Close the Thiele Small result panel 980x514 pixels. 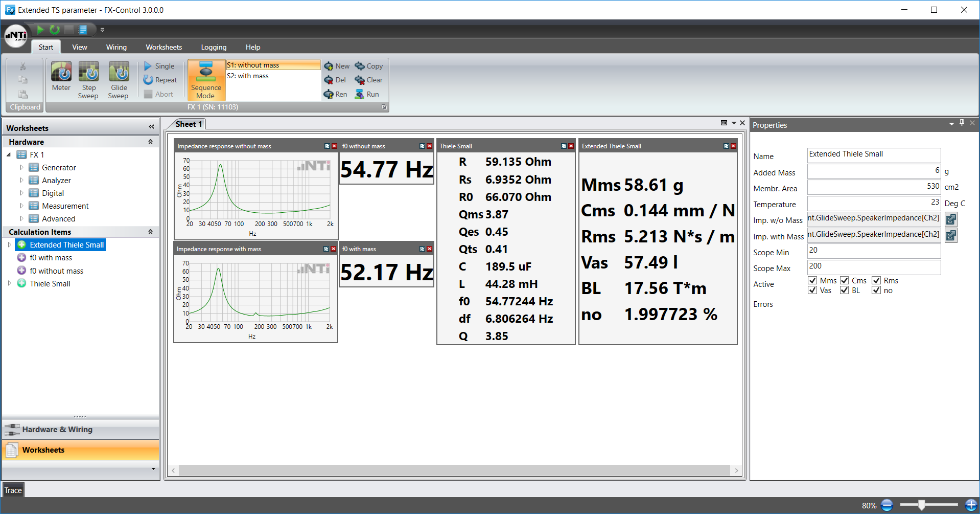click(571, 146)
